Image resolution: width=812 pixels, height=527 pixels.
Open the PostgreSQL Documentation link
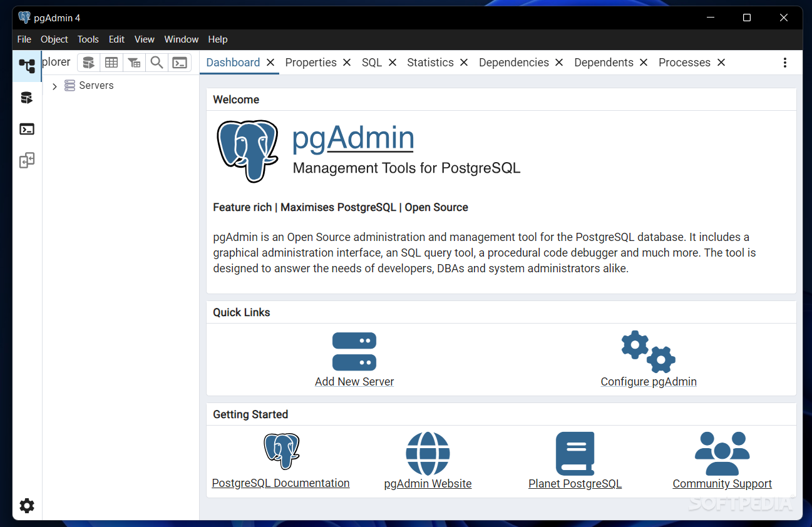[x=280, y=483]
